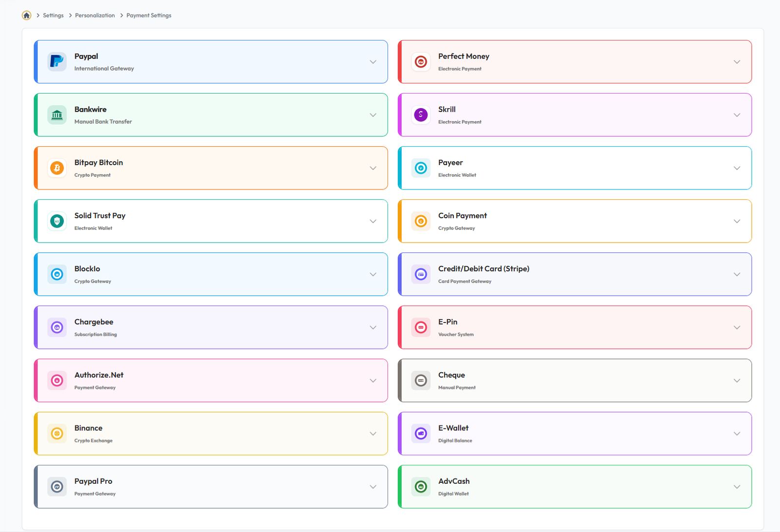Screen dimensions: 780x532
Task: Expand Coin Payment chevron
Action: [737, 221]
